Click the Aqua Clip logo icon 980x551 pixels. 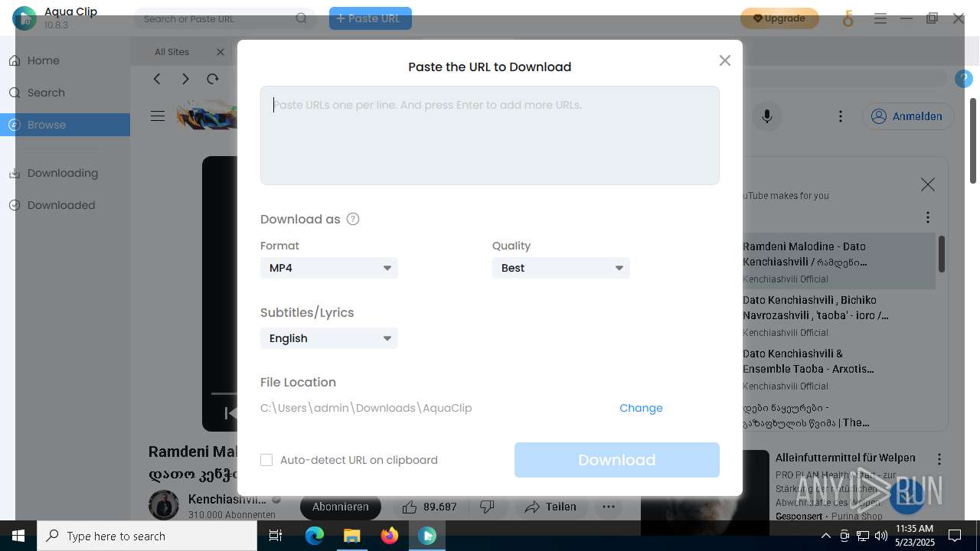[x=24, y=18]
